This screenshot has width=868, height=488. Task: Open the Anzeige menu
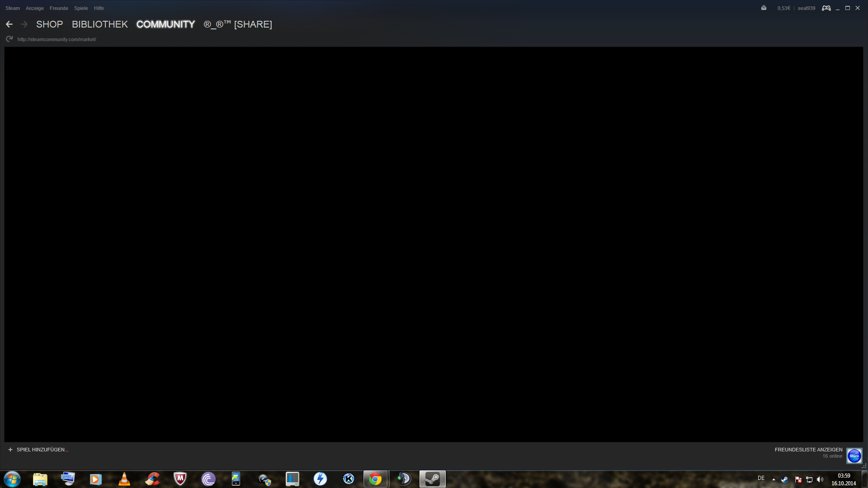[35, 8]
